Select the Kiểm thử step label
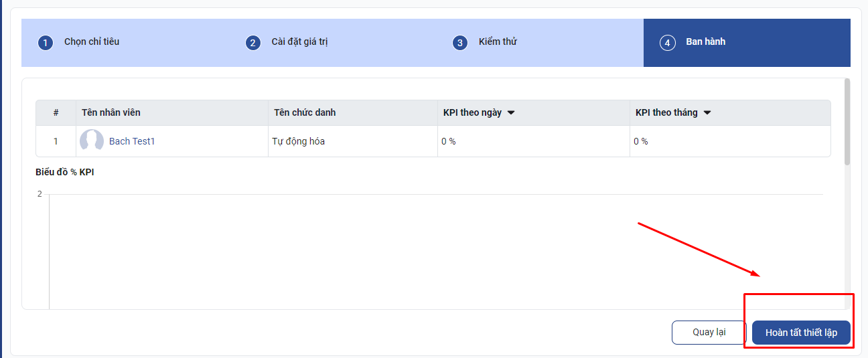The width and height of the screenshot is (868, 358). 498,41
